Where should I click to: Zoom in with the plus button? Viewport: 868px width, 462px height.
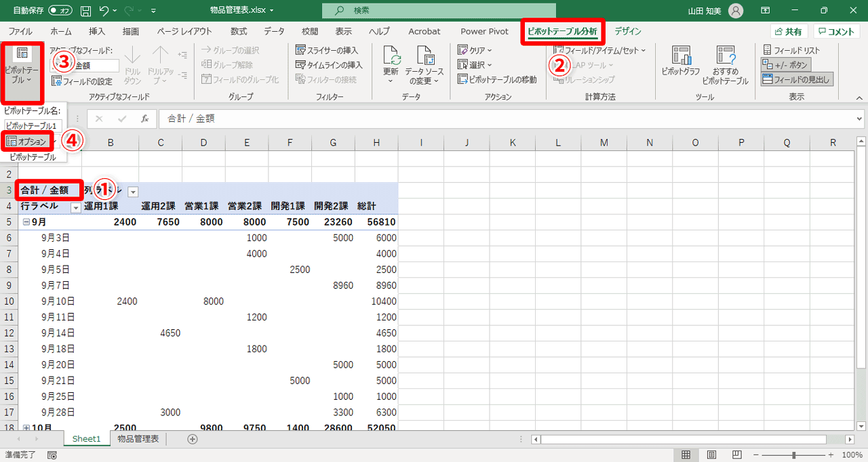(831, 455)
